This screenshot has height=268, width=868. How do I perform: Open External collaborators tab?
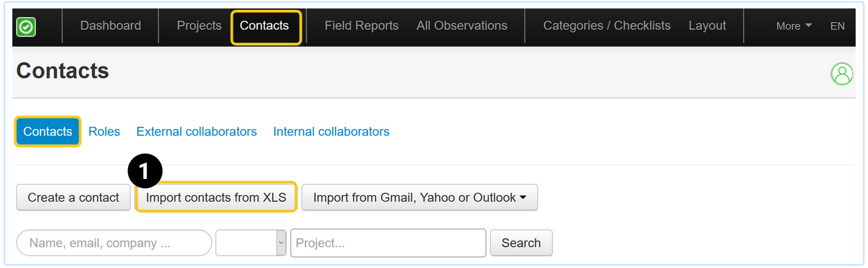click(196, 131)
